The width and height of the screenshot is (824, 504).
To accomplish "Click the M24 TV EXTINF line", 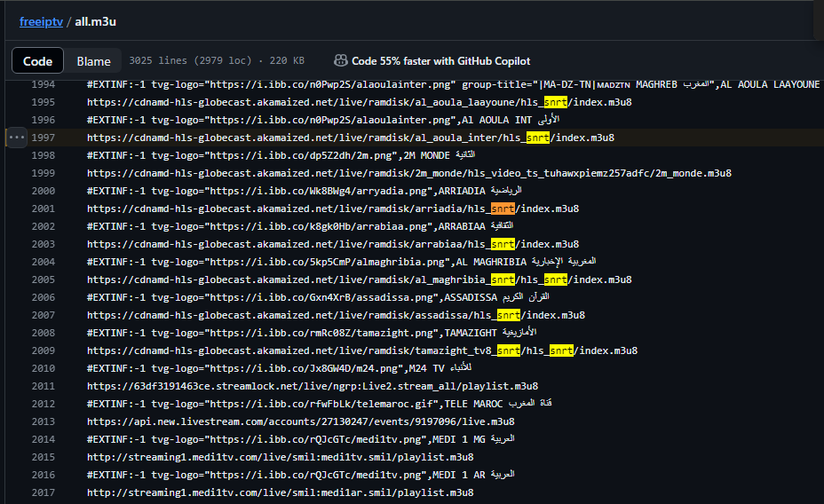I will 280,368.
